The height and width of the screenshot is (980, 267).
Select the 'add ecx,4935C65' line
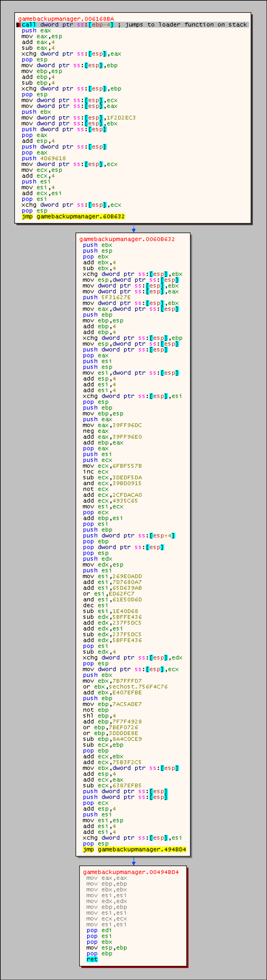(x=110, y=501)
